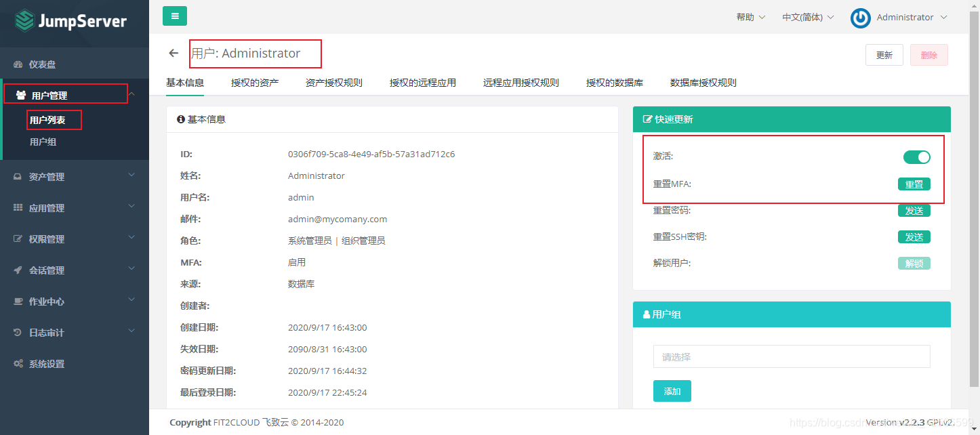Switch to the 授权的远程应用 tab
980x435 pixels.
click(423, 83)
